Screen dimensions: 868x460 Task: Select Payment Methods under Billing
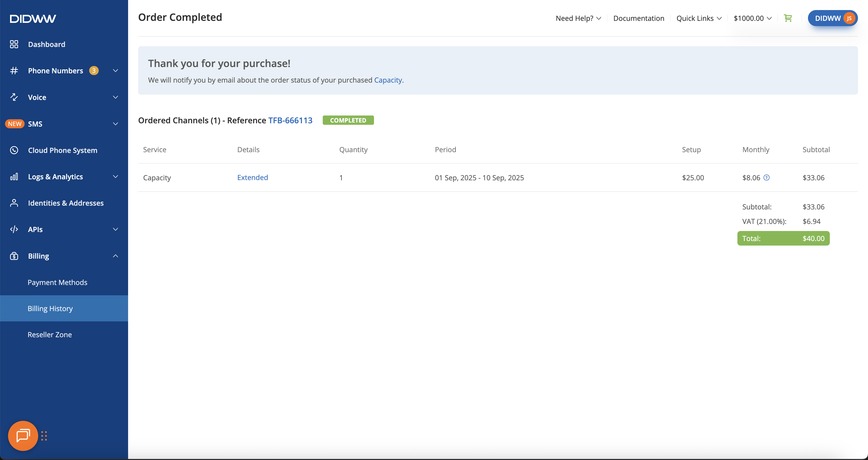point(64,282)
